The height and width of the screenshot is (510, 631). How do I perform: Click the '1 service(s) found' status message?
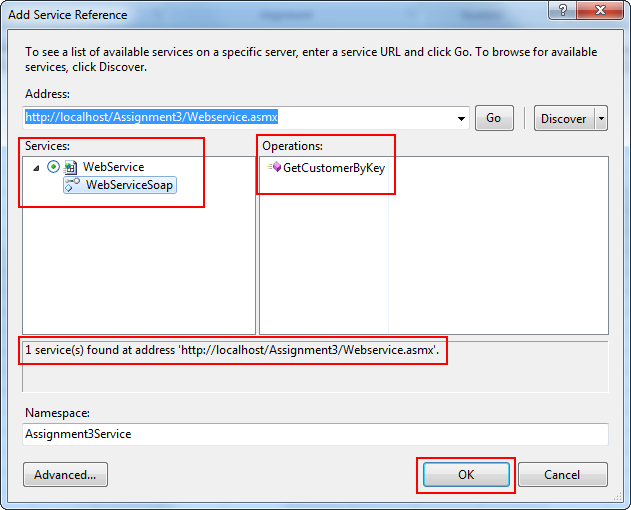232,350
